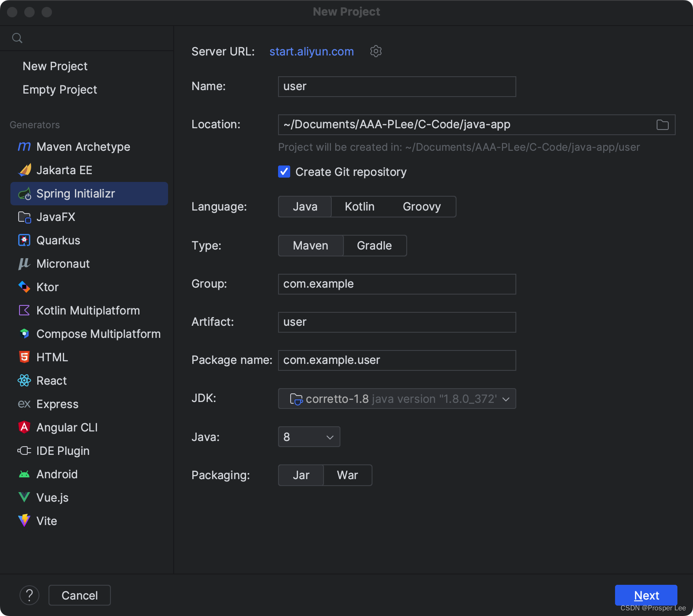
Task: Select Empty Project in sidebar
Action: click(60, 90)
